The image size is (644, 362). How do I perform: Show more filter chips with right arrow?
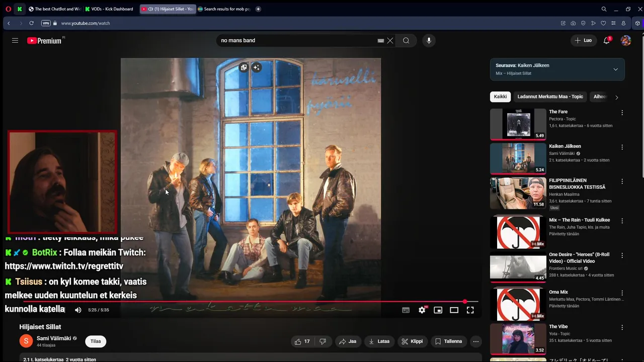617,97
